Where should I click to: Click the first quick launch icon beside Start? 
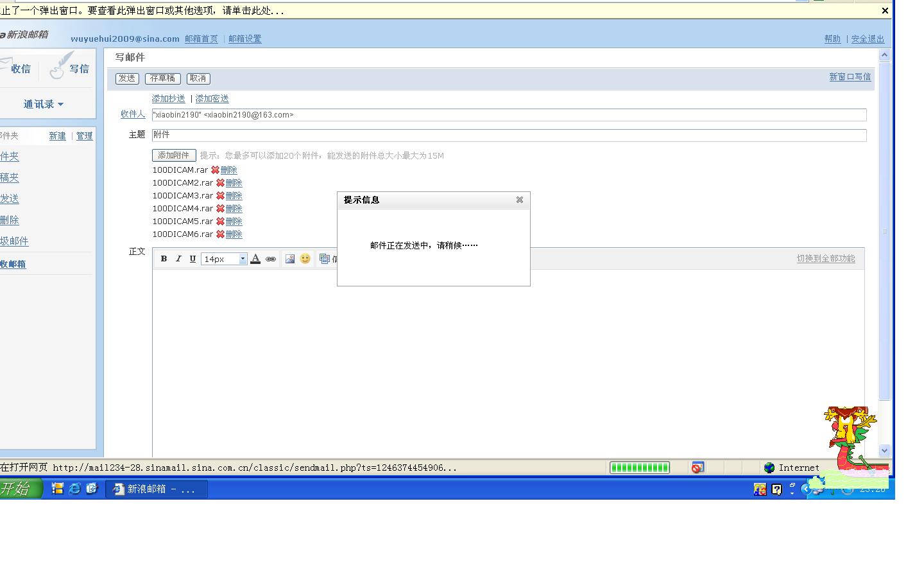tap(57, 489)
